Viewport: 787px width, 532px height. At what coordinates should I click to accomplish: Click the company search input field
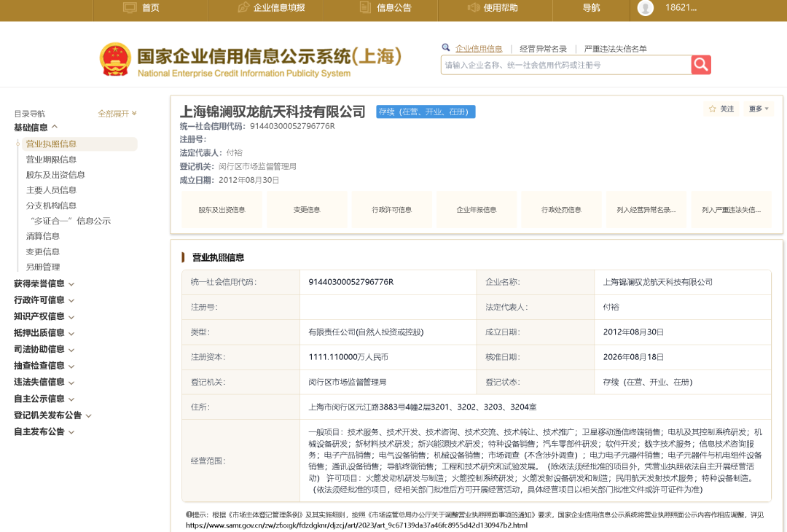pos(566,65)
